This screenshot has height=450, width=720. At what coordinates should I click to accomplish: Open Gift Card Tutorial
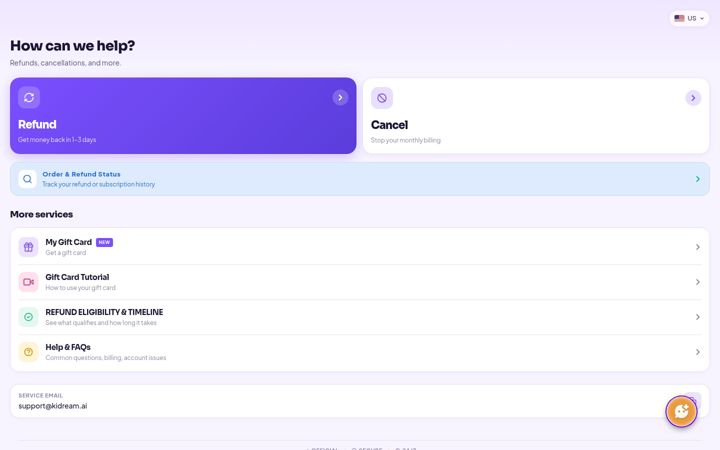click(x=360, y=282)
